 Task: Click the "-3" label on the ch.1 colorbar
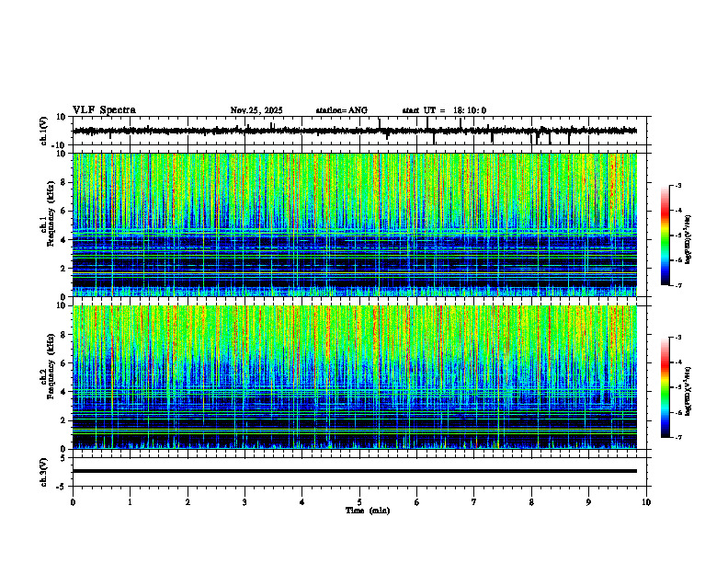(x=678, y=185)
